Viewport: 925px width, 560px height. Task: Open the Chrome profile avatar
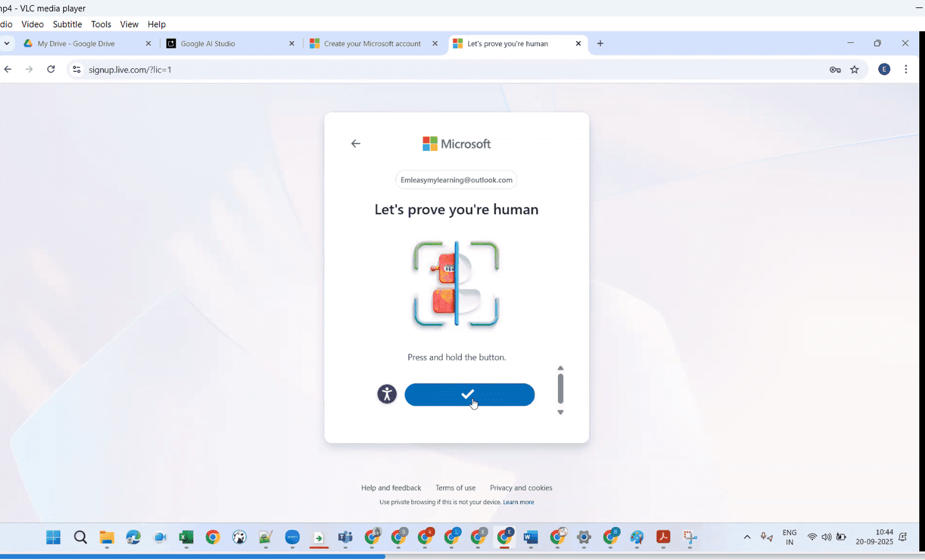coord(884,69)
